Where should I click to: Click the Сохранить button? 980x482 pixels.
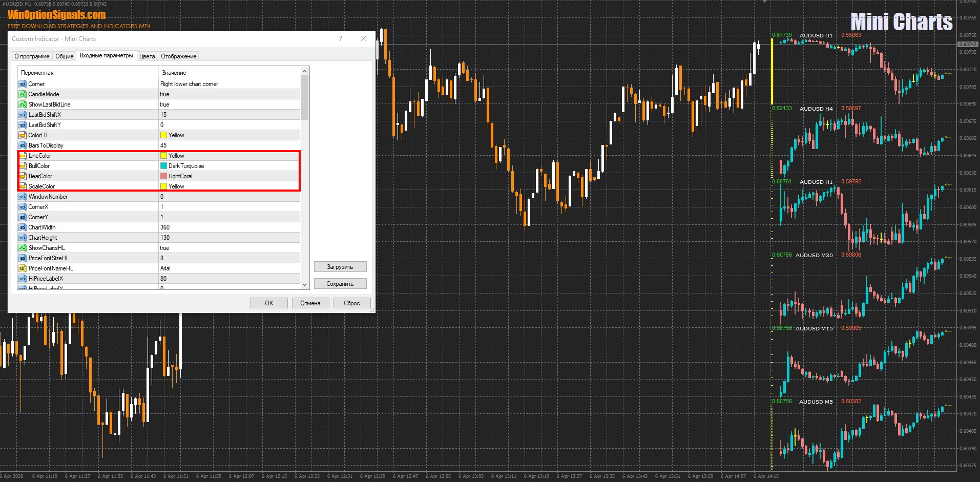(x=340, y=284)
